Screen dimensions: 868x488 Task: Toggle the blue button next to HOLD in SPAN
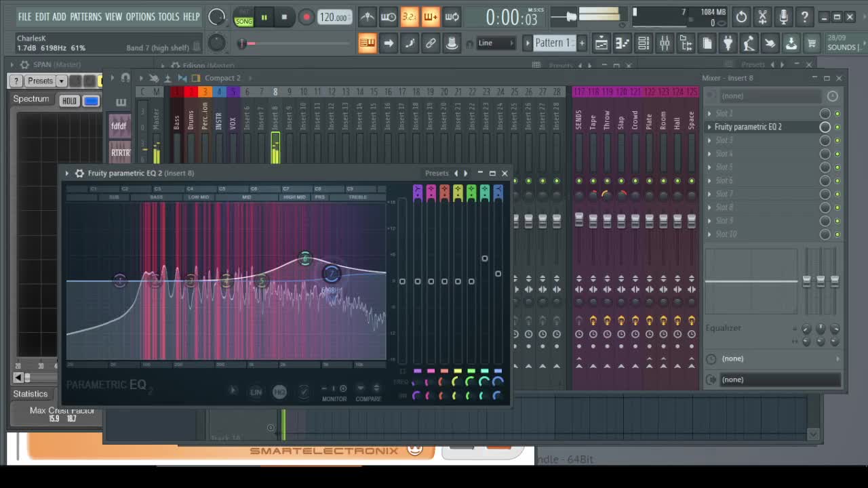pos(91,101)
